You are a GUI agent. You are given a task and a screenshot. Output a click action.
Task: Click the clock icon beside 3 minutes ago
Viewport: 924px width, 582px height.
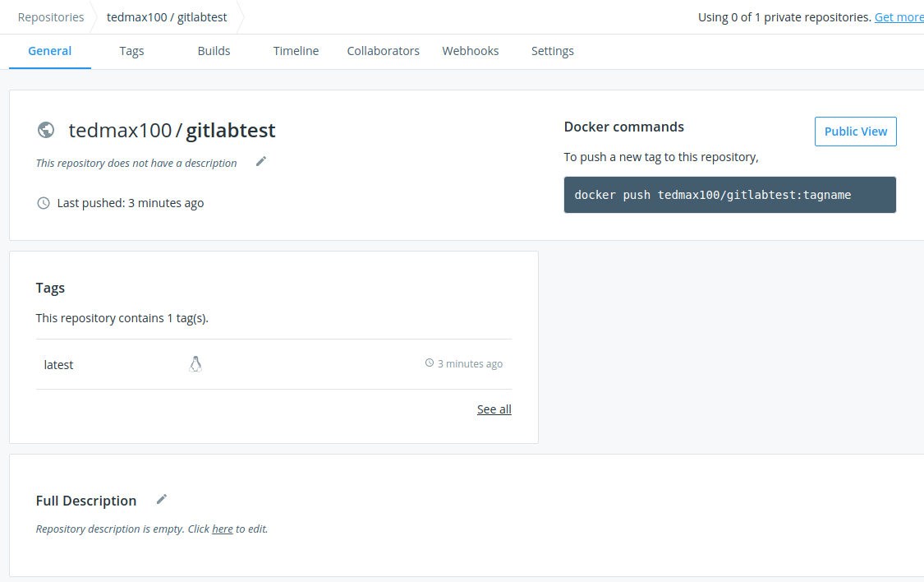coord(429,363)
